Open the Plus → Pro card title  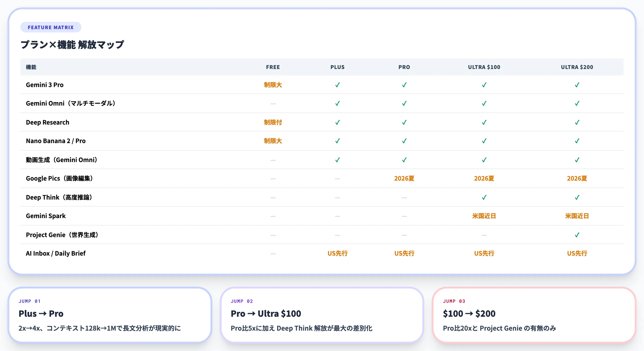point(41,313)
